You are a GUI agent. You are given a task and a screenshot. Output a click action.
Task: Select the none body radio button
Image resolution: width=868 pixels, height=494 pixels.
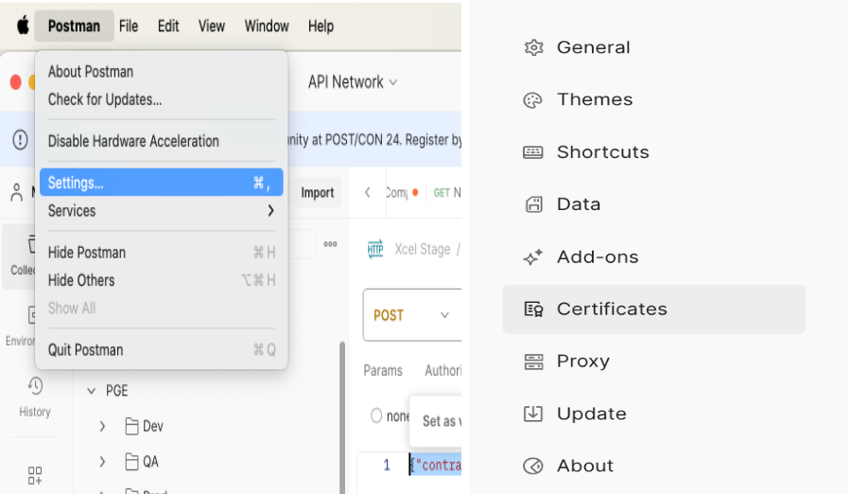pyautogui.click(x=376, y=415)
